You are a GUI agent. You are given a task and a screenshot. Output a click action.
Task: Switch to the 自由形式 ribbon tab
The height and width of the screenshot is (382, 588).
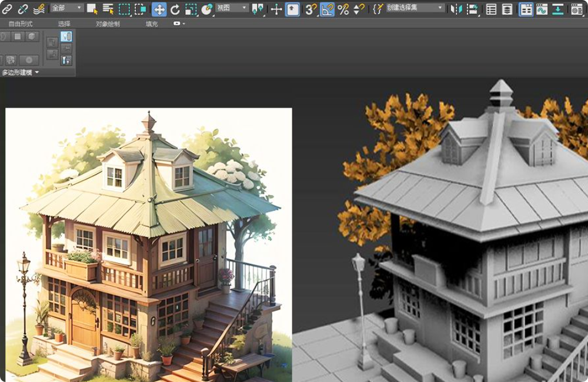[21, 24]
